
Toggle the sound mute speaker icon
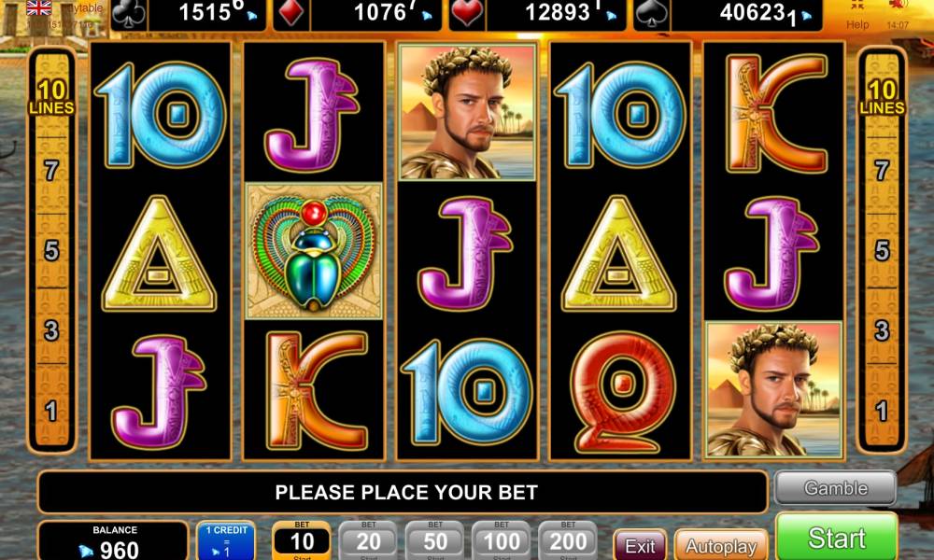coord(897,6)
